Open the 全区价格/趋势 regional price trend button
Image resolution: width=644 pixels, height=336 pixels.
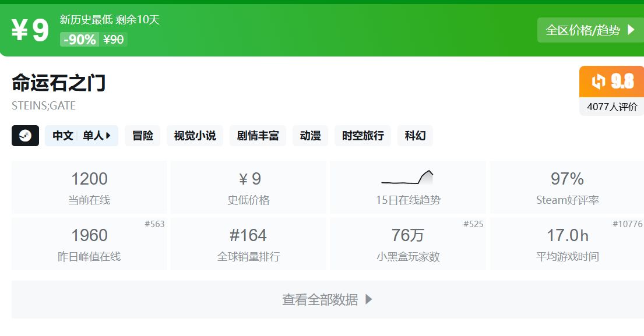click(x=590, y=30)
